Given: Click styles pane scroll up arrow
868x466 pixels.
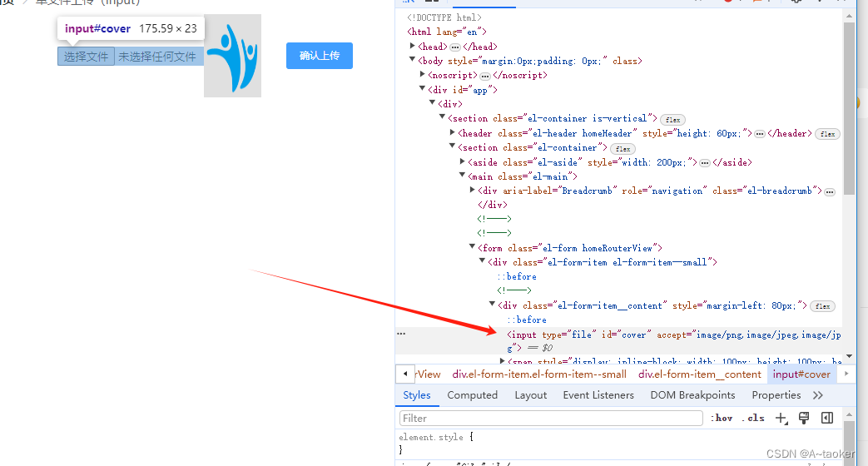Looking at the screenshot, I should coord(849,414).
